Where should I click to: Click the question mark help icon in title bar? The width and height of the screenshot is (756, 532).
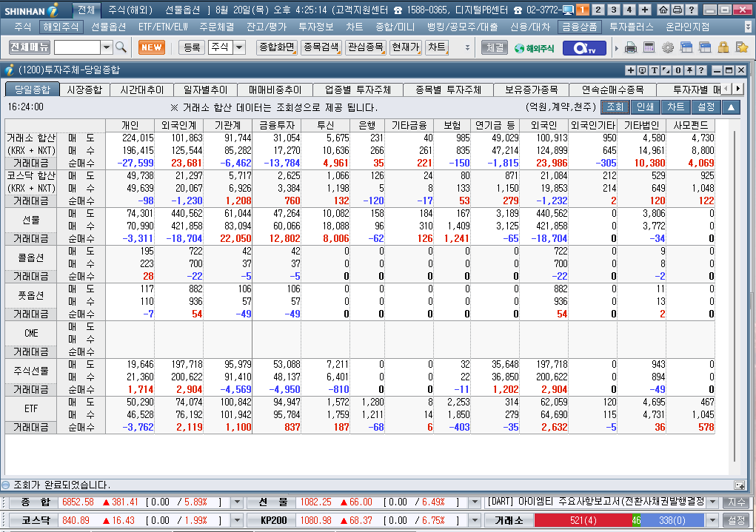[x=692, y=10]
